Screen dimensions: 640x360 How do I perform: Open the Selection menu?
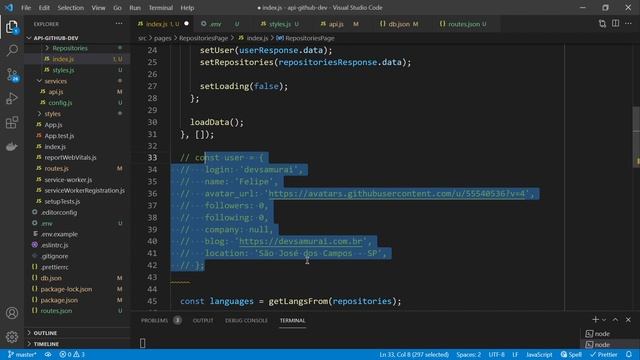(71, 7)
